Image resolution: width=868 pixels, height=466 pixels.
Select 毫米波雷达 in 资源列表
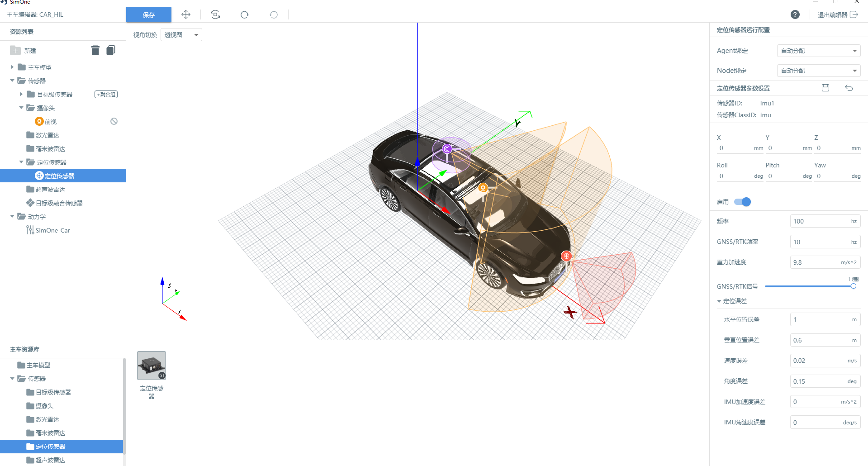pos(50,149)
